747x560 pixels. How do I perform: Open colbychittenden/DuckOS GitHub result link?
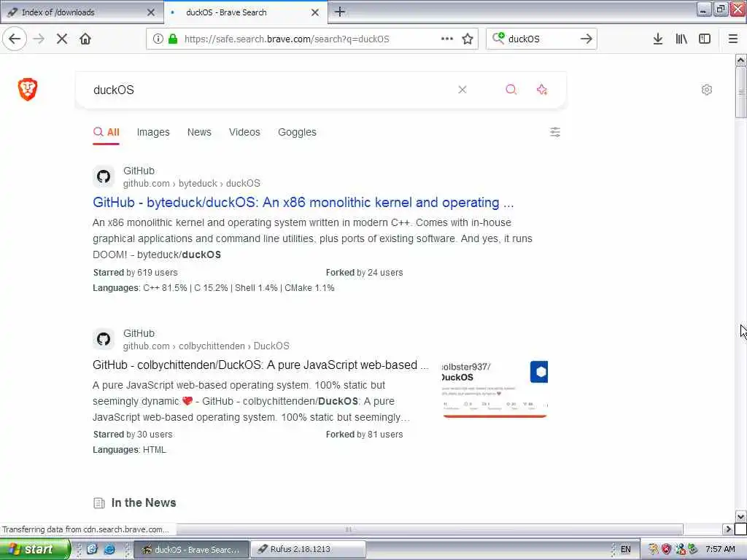tap(260, 365)
